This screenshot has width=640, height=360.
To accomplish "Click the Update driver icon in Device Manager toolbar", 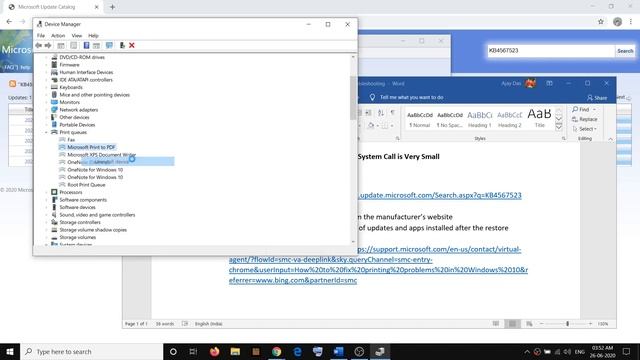I will [x=122, y=45].
